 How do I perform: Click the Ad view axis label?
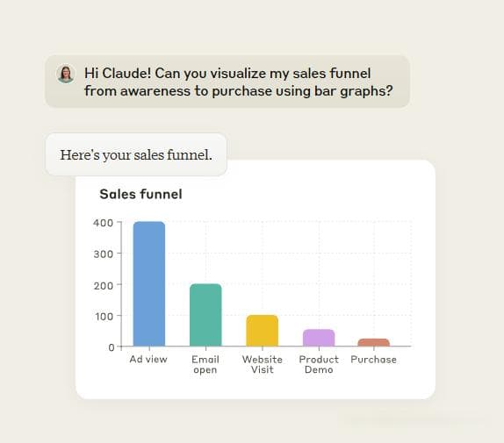tap(148, 359)
